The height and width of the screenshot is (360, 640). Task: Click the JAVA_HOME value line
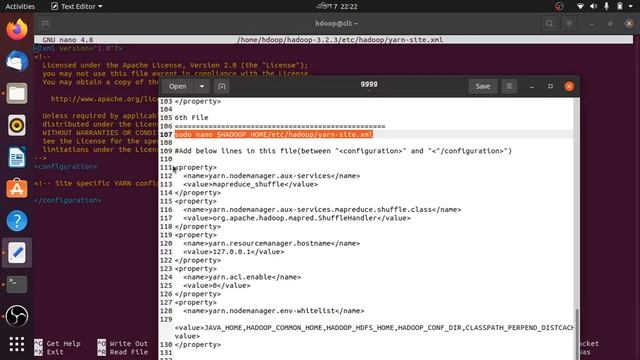[374, 328]
